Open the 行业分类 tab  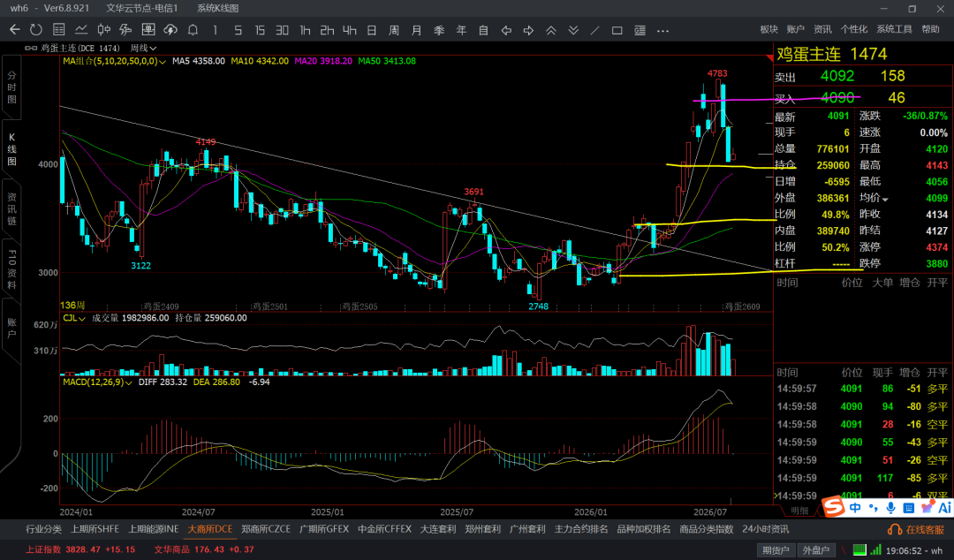[44, 529]
